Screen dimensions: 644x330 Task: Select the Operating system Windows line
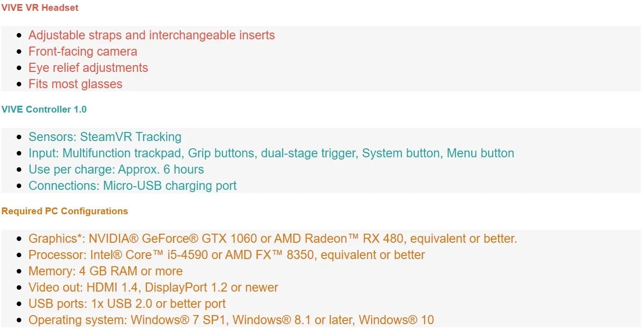point(231,320)
